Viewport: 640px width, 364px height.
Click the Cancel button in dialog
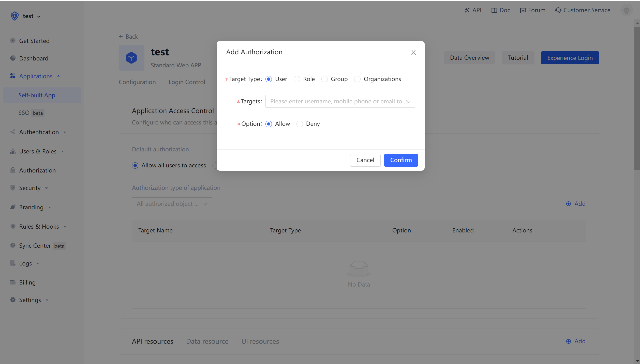pyautogui.click(x=365, y=160)
